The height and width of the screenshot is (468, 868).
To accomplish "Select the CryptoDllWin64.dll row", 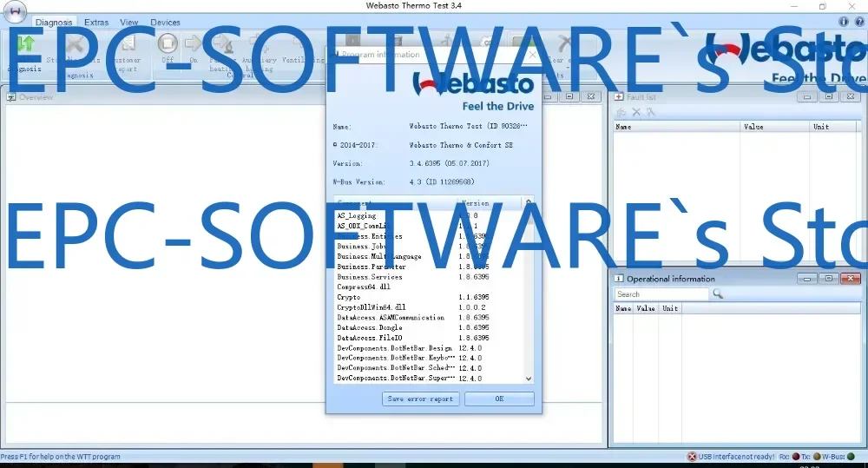I will pos(429,307).
